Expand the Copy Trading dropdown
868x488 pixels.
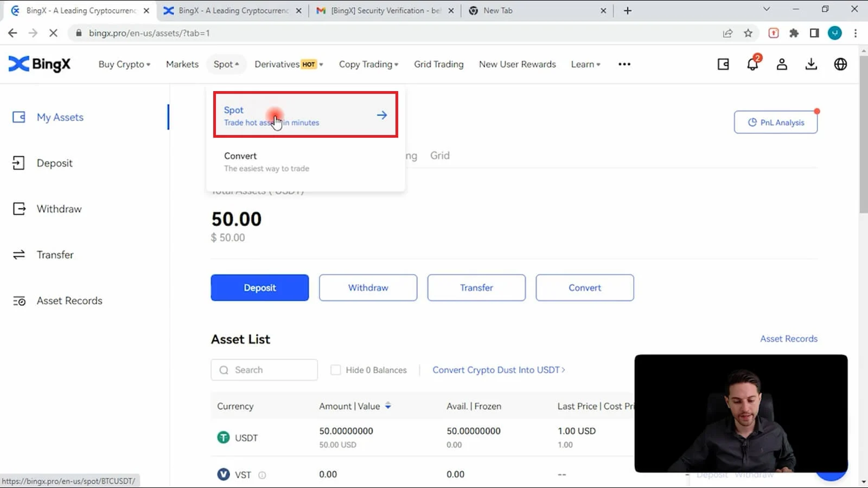[368, 64]
